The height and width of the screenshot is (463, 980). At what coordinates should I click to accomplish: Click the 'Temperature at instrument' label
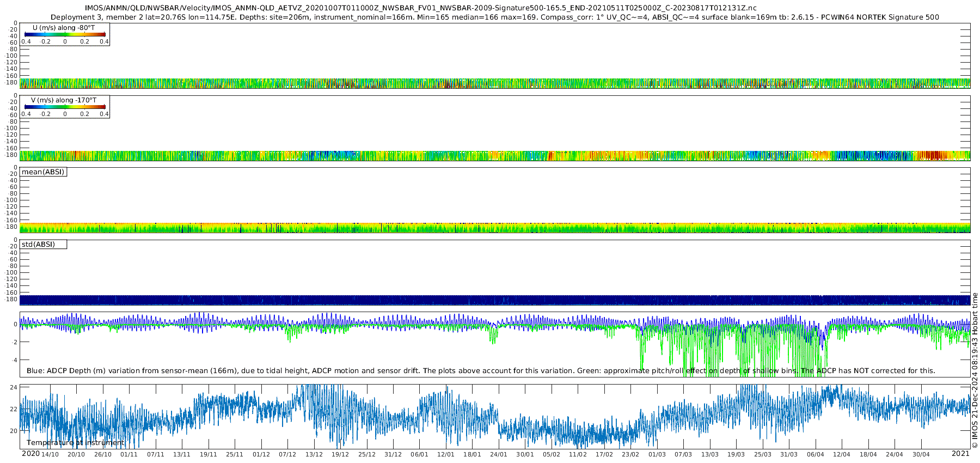(x=76, y=443)
